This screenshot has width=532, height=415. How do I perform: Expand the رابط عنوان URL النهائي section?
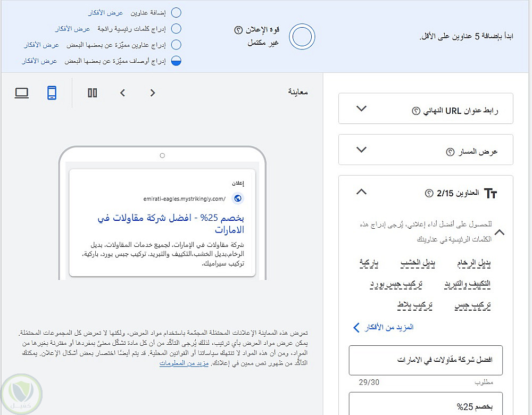[x=362, y=109]
